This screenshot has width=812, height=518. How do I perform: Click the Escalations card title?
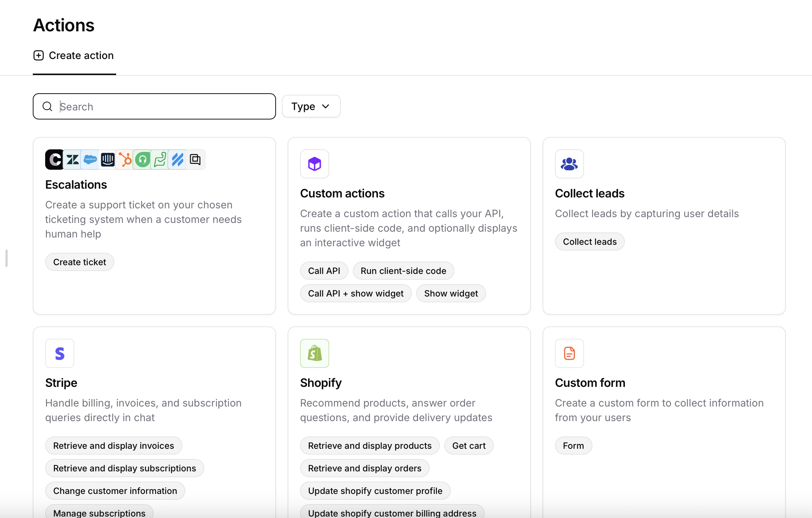pyautogui.click(x=76, y=185)
